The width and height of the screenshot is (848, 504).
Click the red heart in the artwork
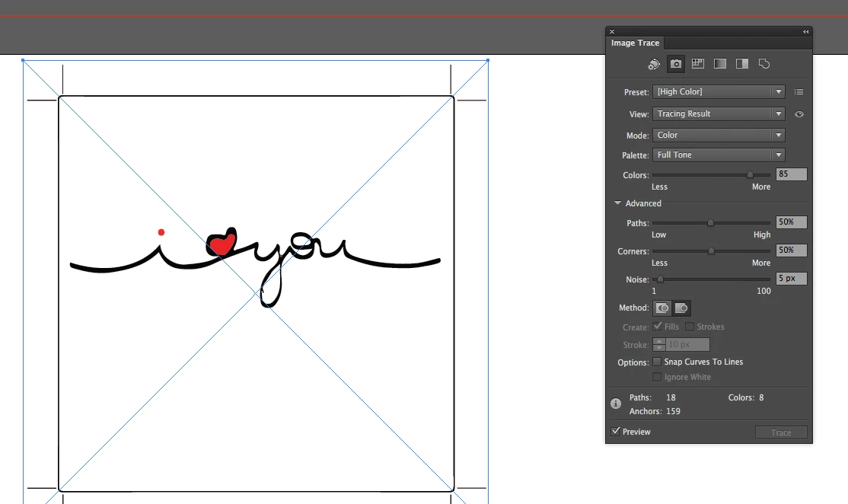[x=222, y=244]
